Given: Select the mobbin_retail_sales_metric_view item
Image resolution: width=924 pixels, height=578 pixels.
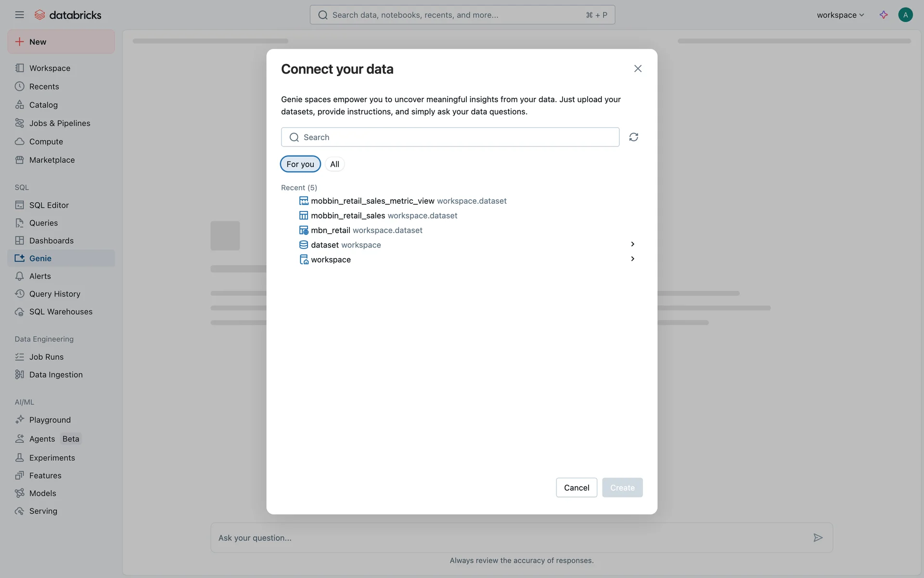Looking at the screenshot, I should [x=372, y=201].
